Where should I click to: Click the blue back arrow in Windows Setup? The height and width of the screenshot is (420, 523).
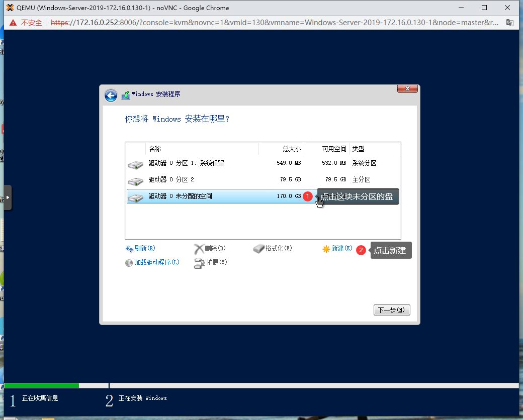(x=111, y=95)
